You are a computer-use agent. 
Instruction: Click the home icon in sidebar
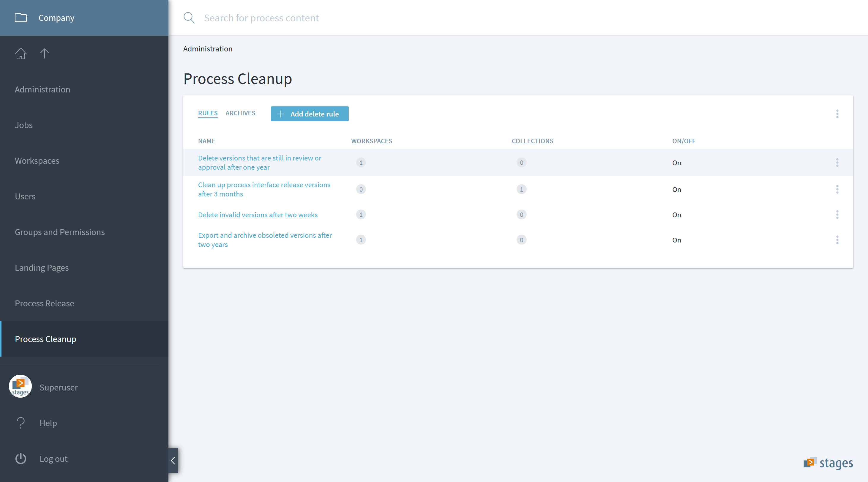[x=20, y=53]
